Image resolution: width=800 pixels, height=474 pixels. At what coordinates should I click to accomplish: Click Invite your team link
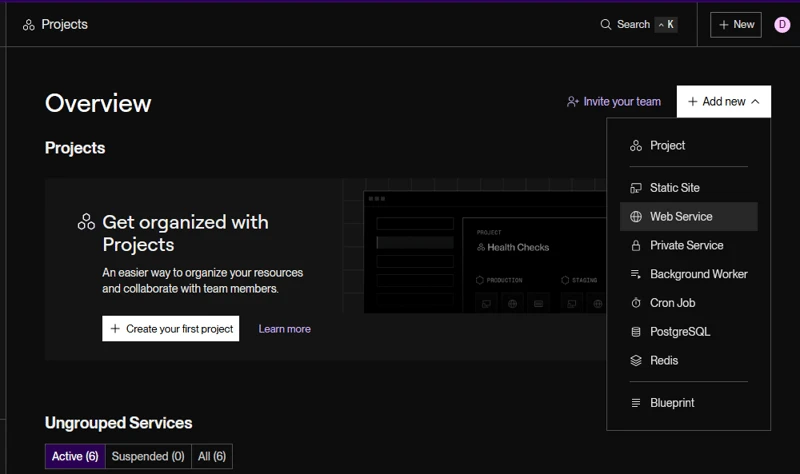tap(614, 102)
